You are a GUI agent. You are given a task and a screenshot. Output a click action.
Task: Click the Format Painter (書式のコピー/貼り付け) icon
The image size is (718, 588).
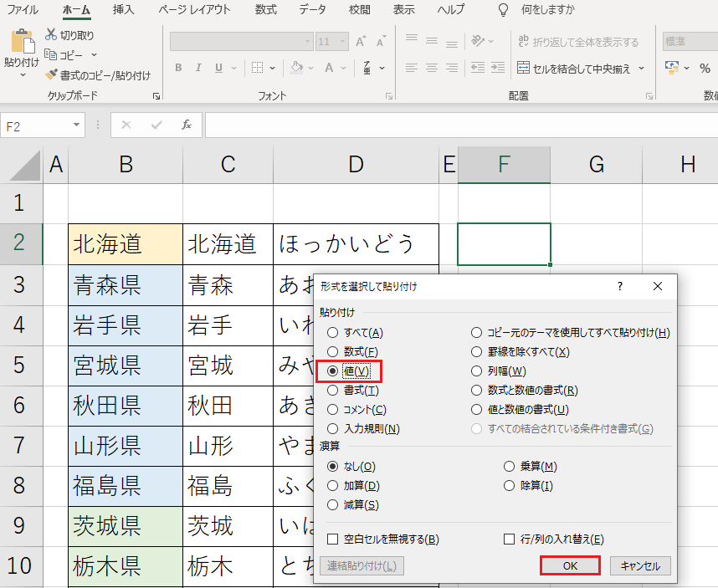click(51, 74)
